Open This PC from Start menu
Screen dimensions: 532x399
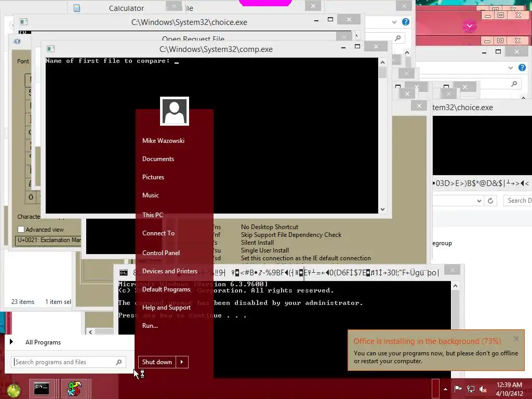(x=153, y=215)
